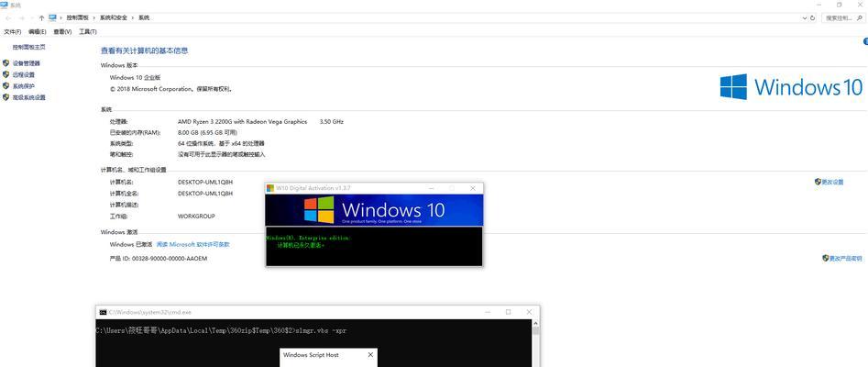Click the Up one level arrow
Screen dimensions: 868x367
tap(41, 17)
